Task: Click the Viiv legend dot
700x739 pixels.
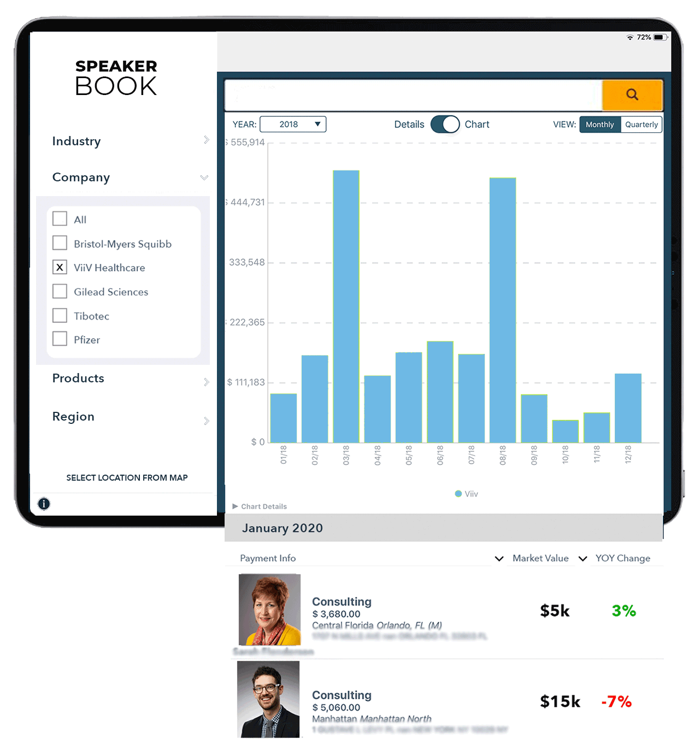Action: [x=458, y=494]
